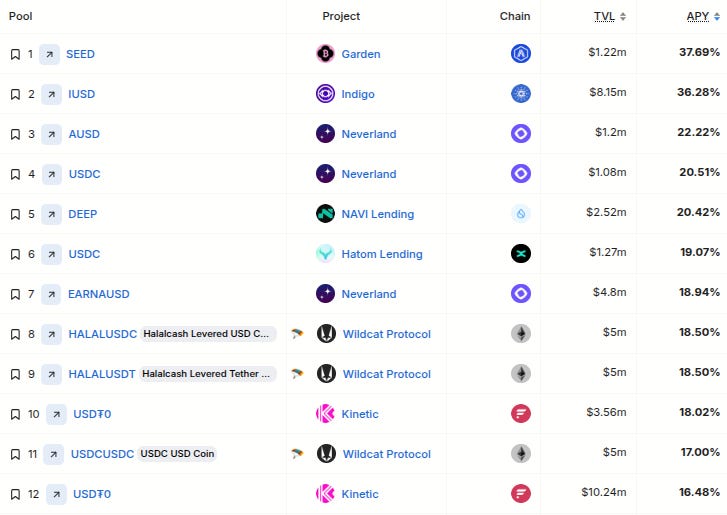Viewport: 727px width, 515px height.
Task: Click Ethereum chain icon in HALALUSDT row
Action: tap(521, 374)
